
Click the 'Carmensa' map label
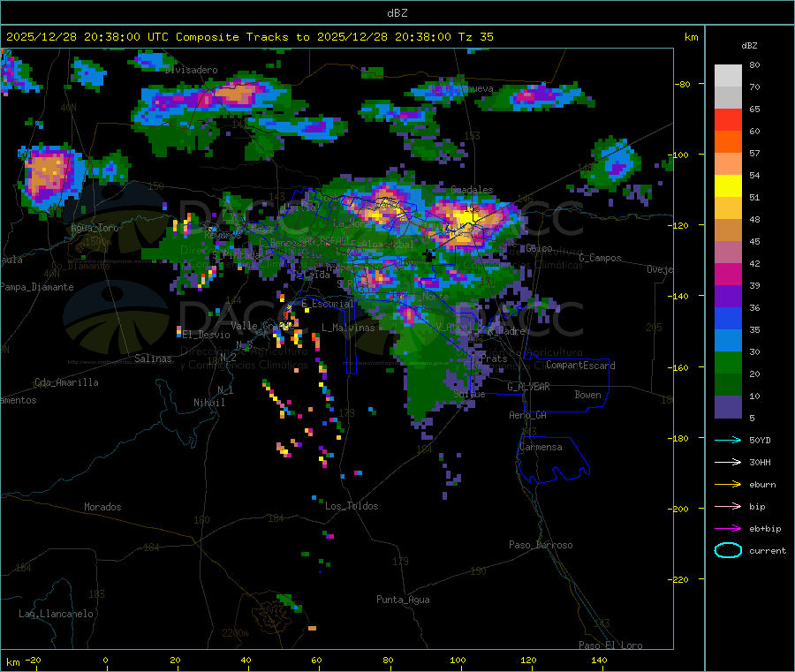(541, 447)
